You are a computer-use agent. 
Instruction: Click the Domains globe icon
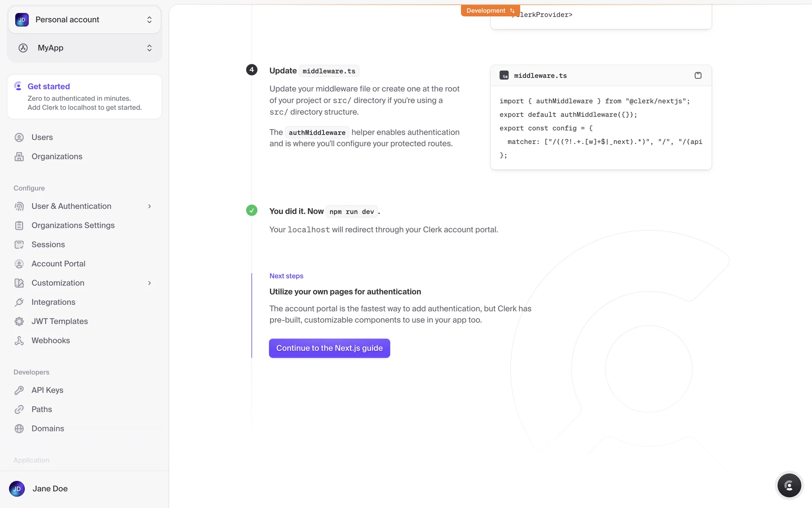coord(19,429)
